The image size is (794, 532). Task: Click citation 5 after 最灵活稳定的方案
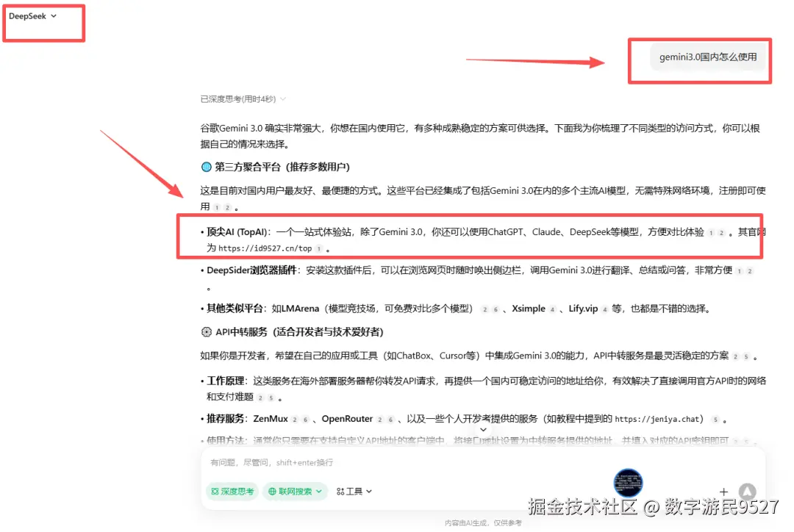point(746,357)
